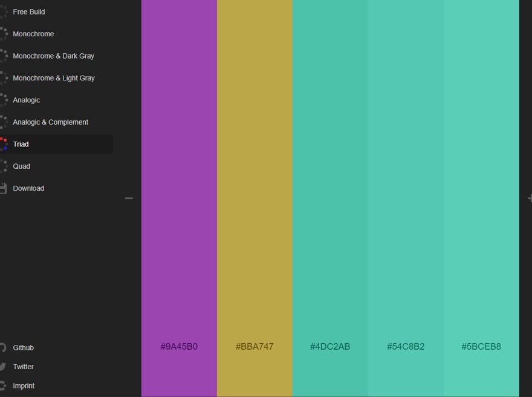Click the Analogic mode icon
The image size is (532, 397).
click(5, 100)
